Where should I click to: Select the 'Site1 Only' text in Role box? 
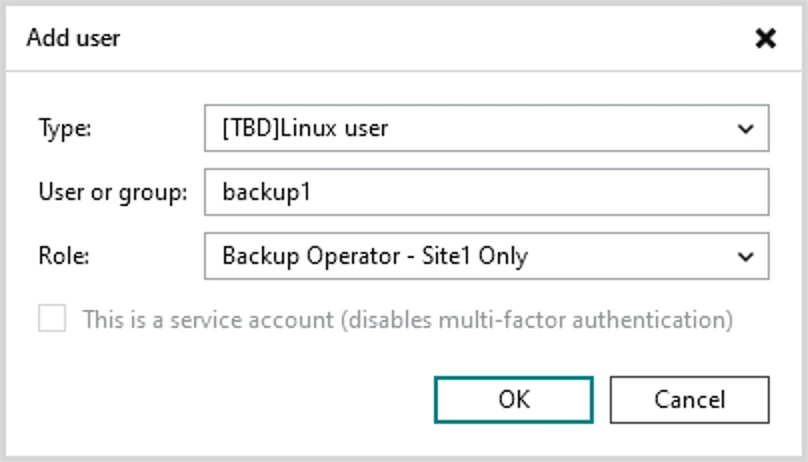pyautogui.click(x=475, y=256)
